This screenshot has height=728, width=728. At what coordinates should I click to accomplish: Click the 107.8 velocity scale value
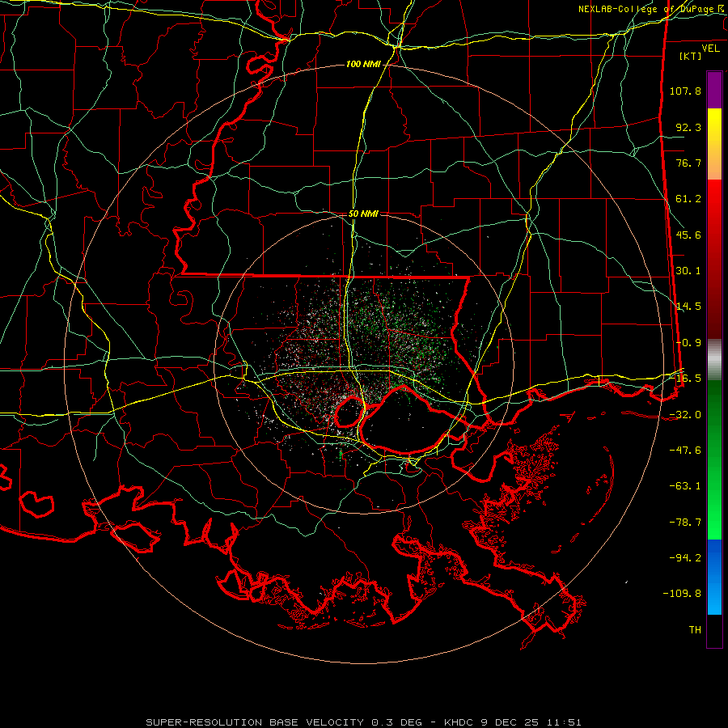click(x=685, y=91)
